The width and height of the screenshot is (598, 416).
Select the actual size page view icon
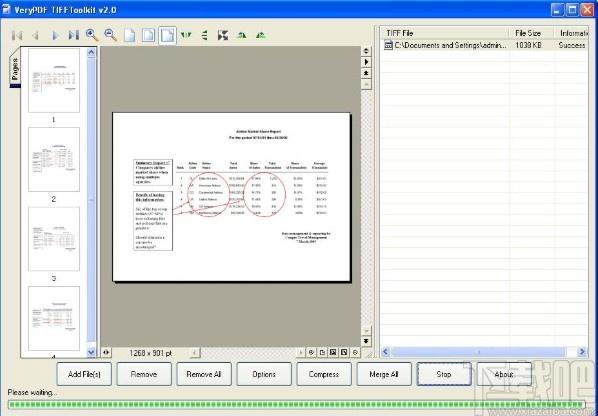(130, 35)
